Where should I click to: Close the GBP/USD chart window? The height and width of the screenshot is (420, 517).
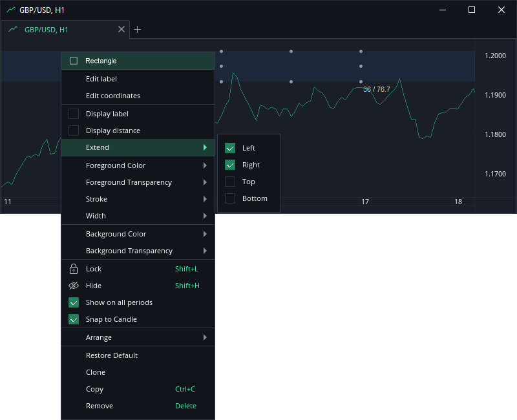point(501,10)
